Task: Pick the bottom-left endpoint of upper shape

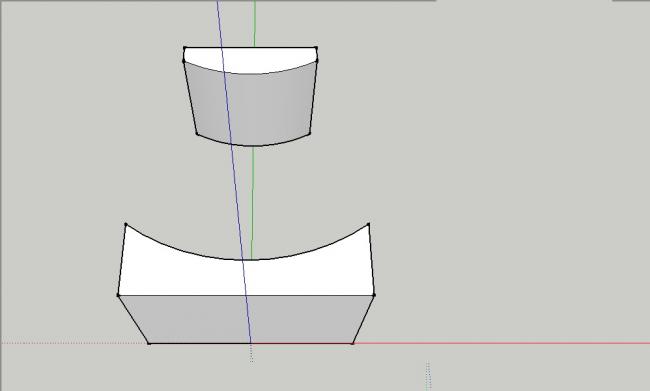Action: [197, 134]
